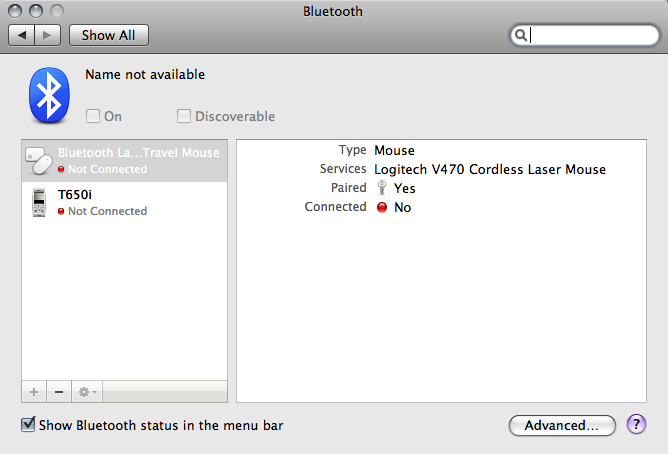Click the forward arrow navigation button
The height and width of the screenshot is (454, 668).
click(47, 35)
